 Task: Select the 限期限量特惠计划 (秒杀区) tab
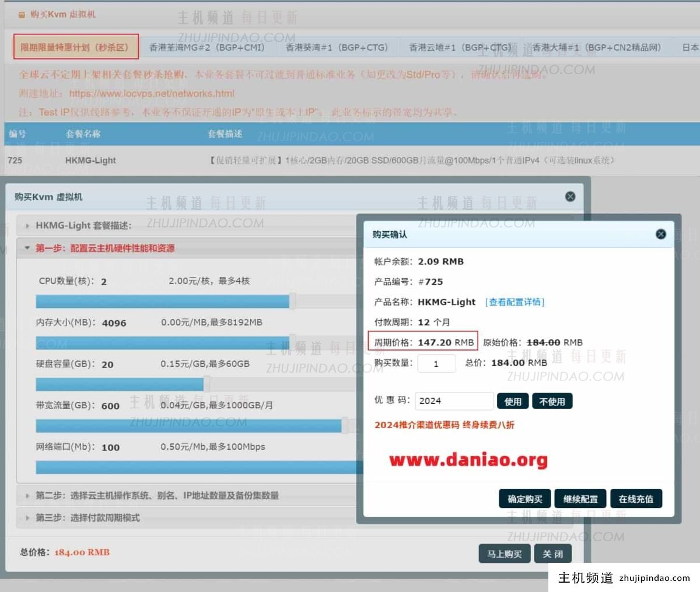75,47
